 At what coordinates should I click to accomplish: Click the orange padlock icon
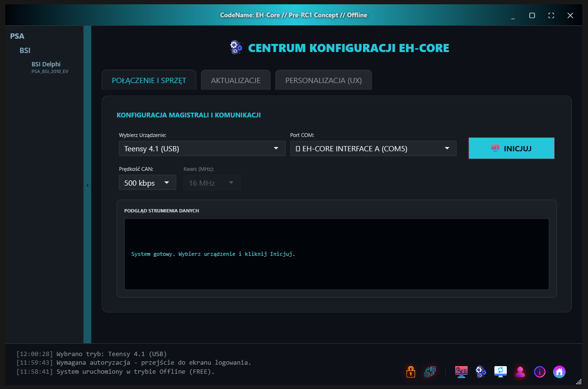411,371
